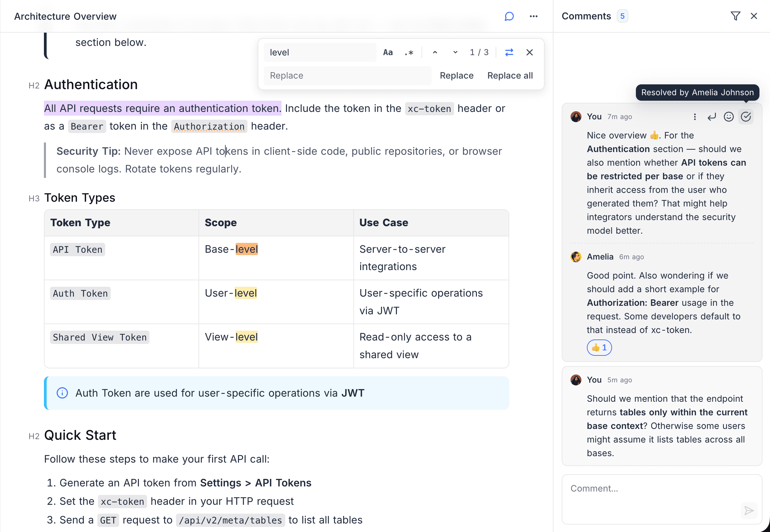Toggle match case in the find bar

click(x=388, y=52)
